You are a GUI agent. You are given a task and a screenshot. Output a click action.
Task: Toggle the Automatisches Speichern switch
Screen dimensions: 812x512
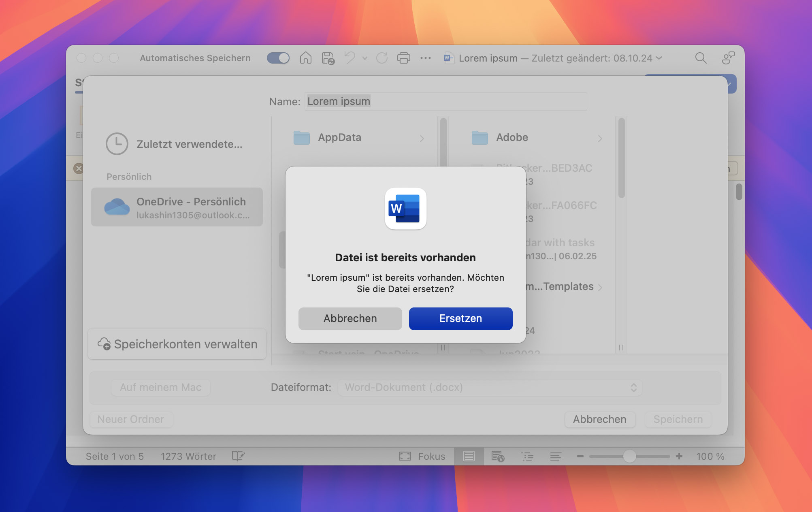click(278, 58)
